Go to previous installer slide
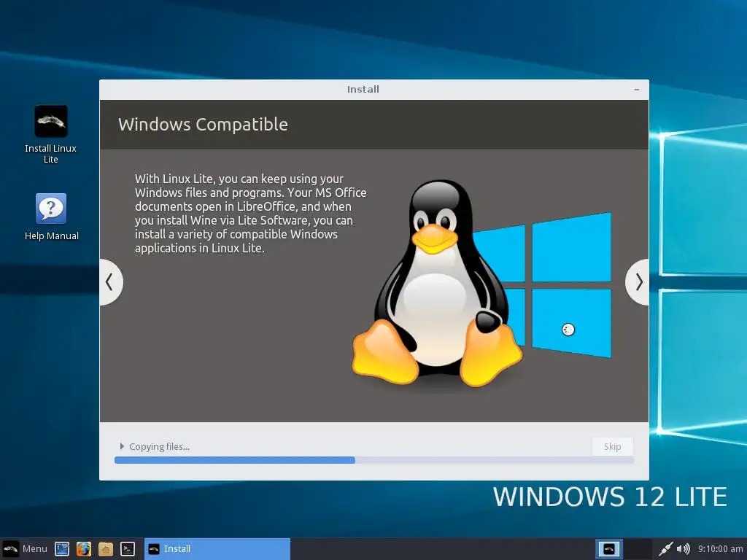Image resolution: width=747 pixels, height=560 pixels. pos(110,282)
